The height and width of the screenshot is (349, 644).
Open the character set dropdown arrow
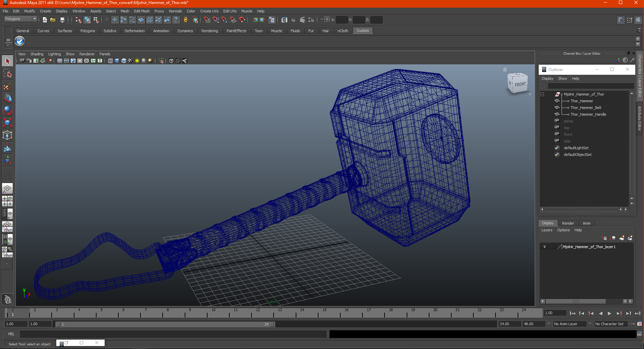tap(590, 324)
